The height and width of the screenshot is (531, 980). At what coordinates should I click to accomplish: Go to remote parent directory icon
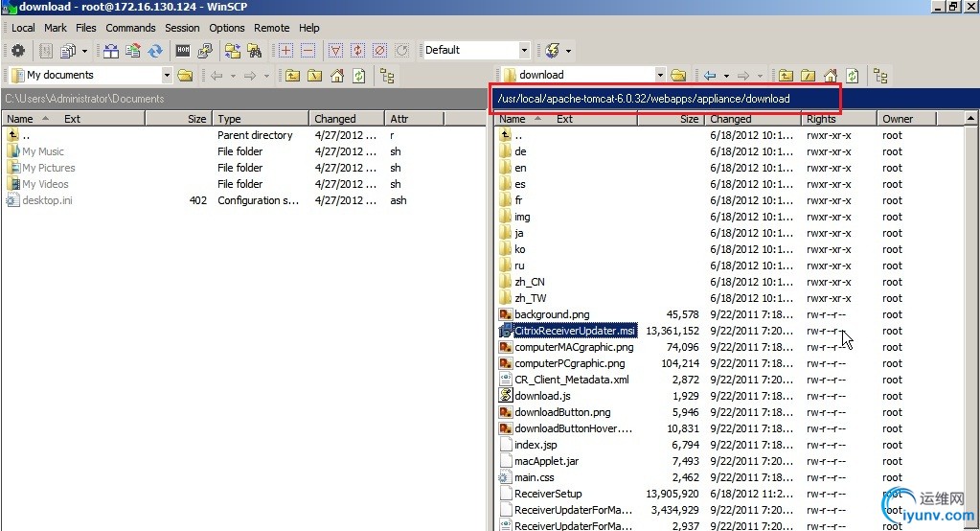[x=786, y=76]
